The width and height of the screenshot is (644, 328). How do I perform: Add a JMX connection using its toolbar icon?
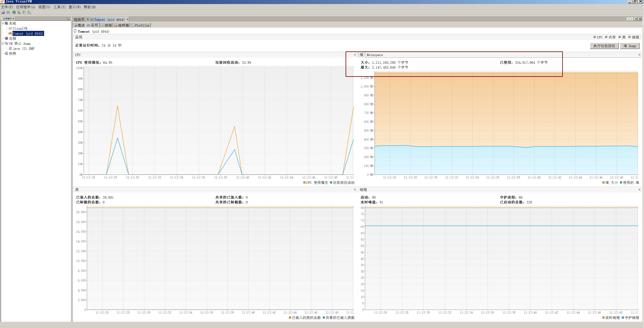tap(19, 12)
